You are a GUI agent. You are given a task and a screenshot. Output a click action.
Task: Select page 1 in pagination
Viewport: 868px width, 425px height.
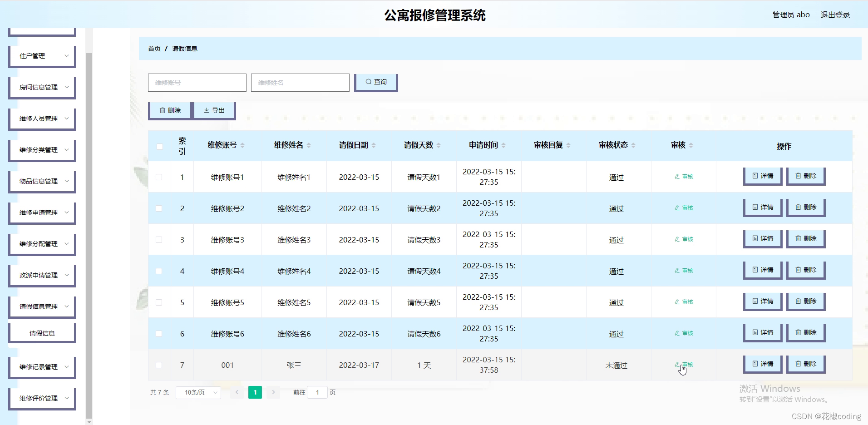pos(255,392)
